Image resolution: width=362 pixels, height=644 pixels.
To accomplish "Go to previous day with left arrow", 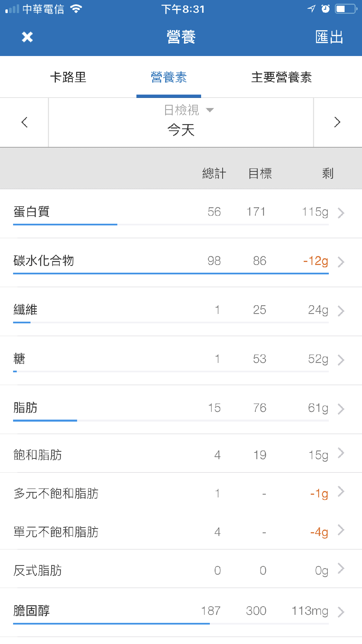I will coord(24,122).
